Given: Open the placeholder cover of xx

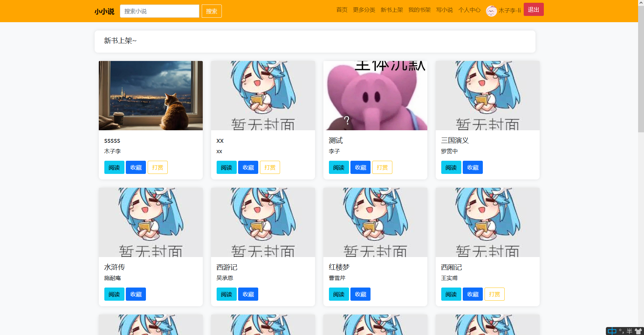Looking at the screenshot, I should coord(263,96).
